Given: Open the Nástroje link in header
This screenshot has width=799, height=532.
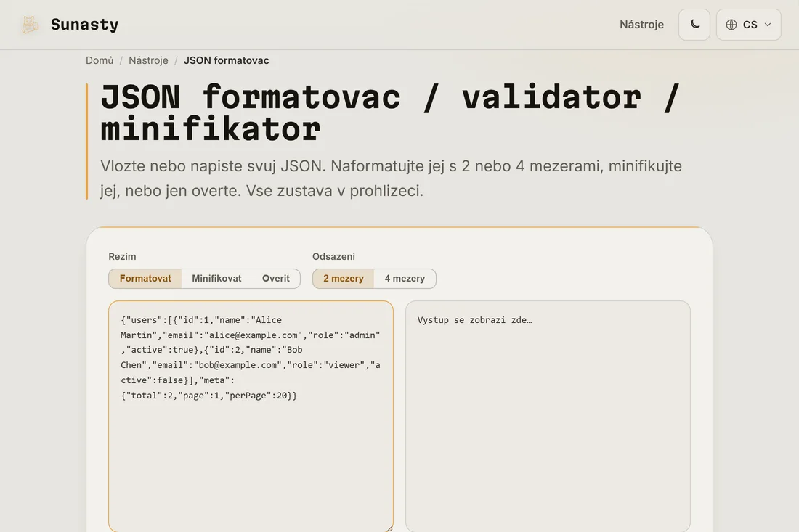Looking at the screenshot, I should pyautogui.click(x=641, y=25).
